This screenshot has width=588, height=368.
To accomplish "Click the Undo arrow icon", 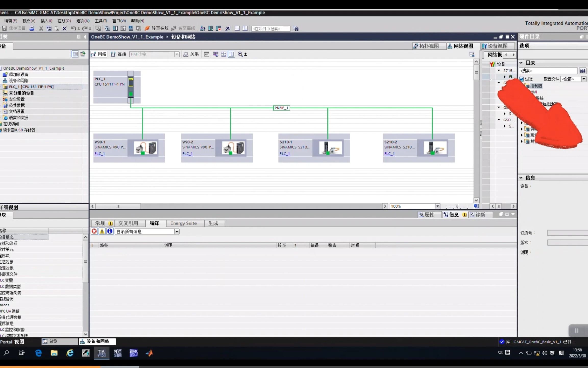I will 73,28.
